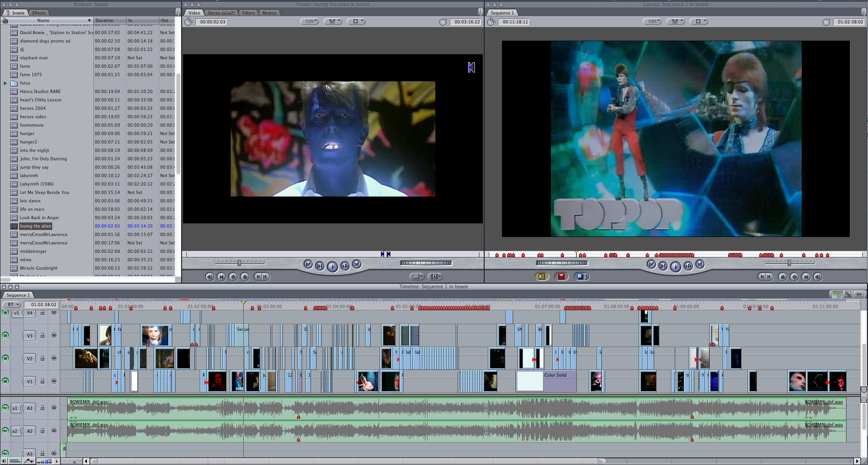Open Viewer view mode dropdown
Screen dimensions: 868x465
[357, 21]
